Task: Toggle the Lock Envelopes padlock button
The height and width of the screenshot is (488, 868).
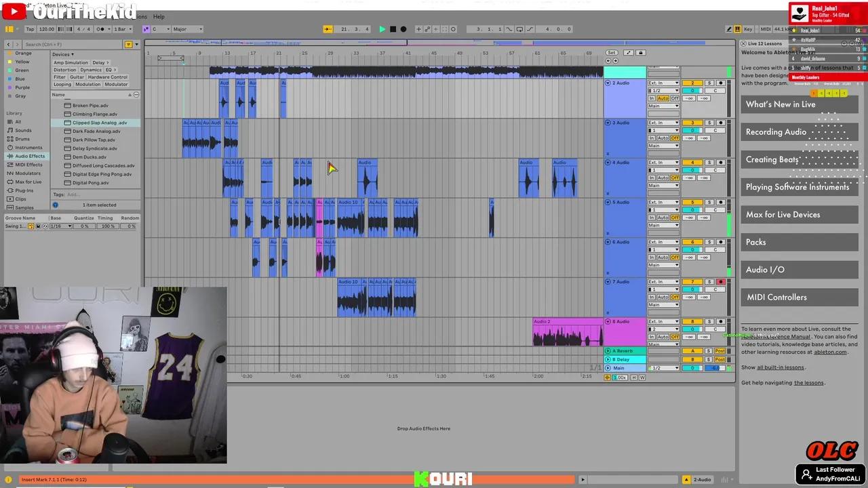Action: pos(640,53)
